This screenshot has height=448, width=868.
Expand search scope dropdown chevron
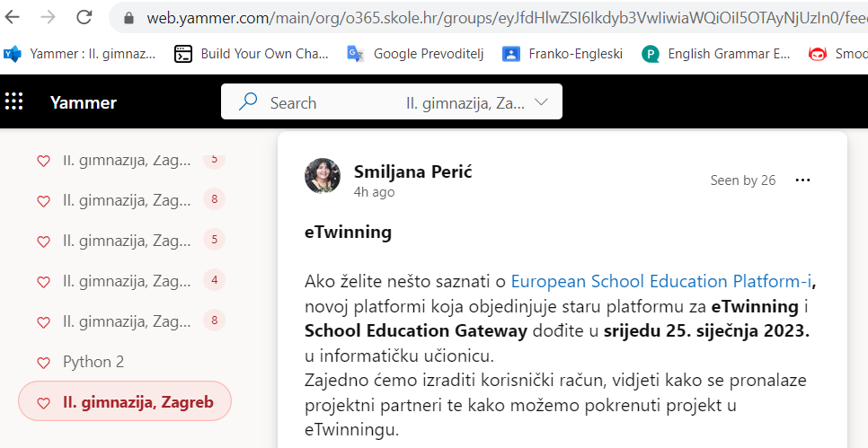tap(542, 102)
